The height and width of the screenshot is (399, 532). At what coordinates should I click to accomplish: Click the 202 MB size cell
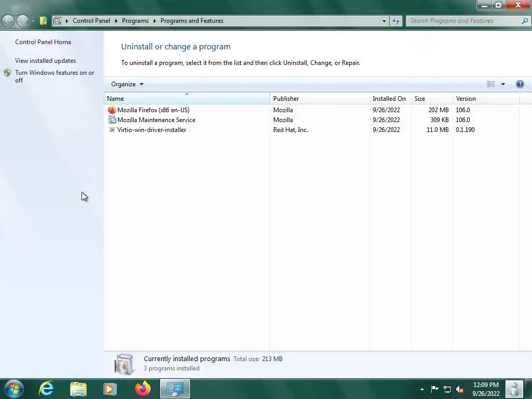(438, 110)
